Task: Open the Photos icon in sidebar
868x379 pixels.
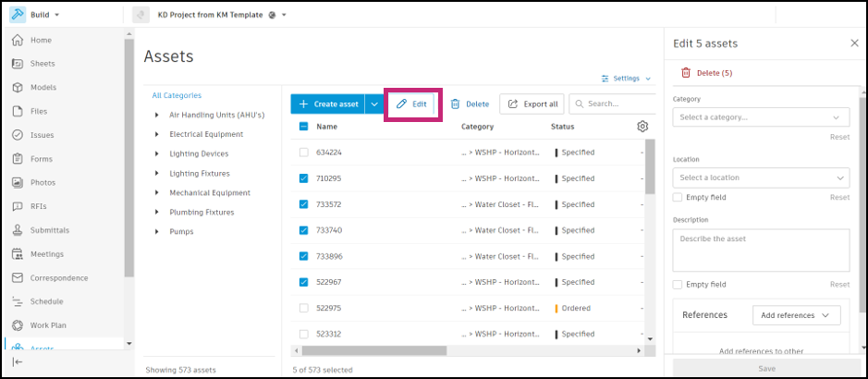Action: tap(18, 183)
